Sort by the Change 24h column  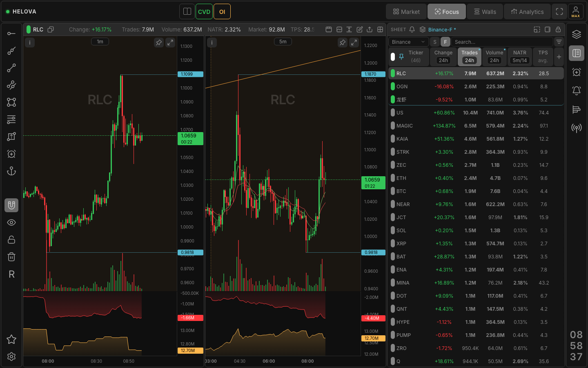[x=443, y=56]
